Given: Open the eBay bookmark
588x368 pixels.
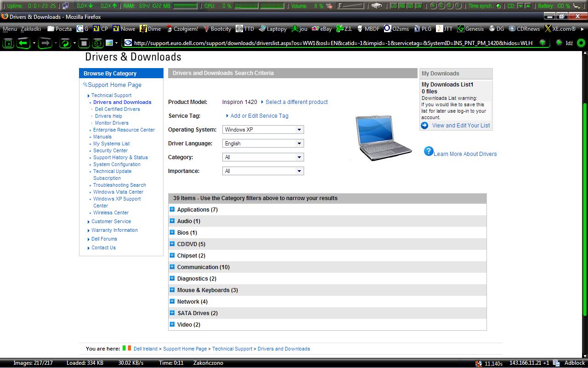Looking at the screenshot, I should click(322, 29).
